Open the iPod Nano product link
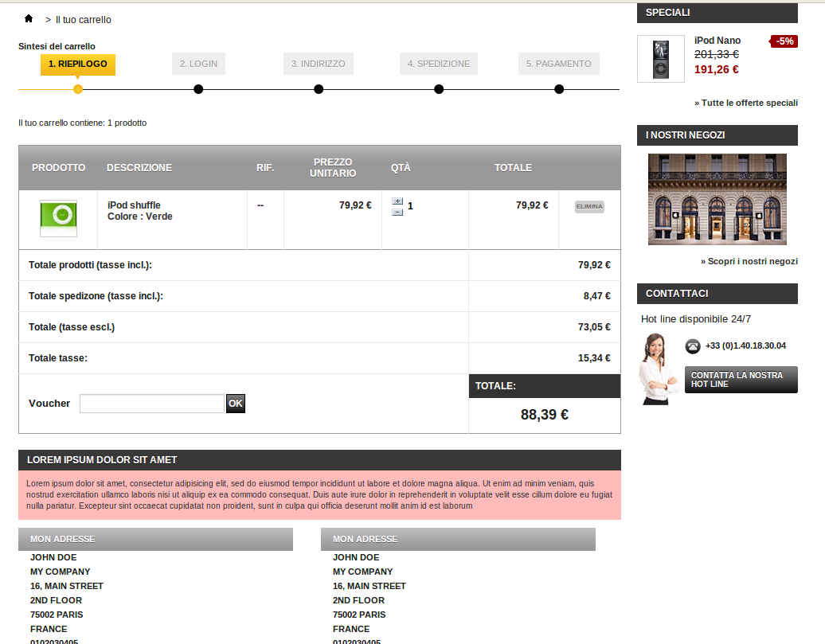This screenshot has height=644, width=825. [717, 41]
